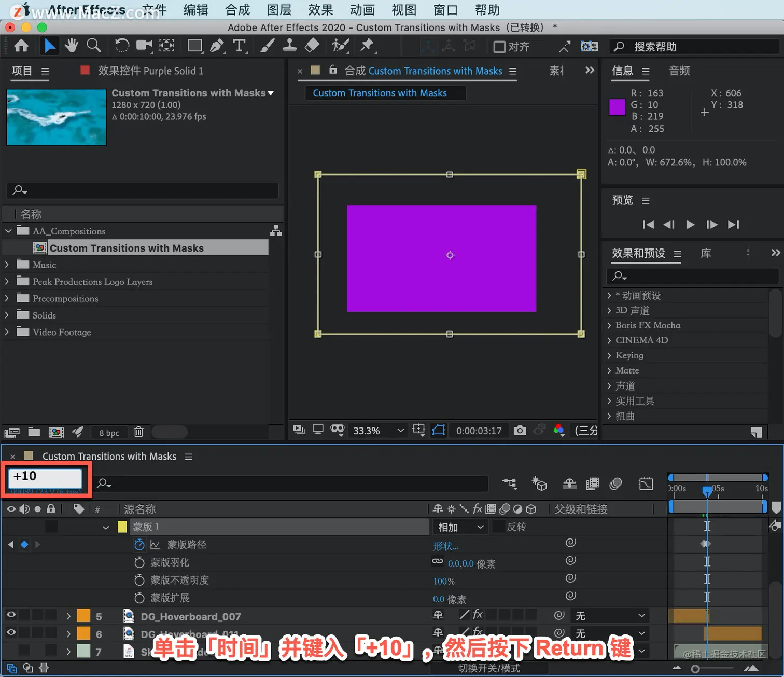Image resolution: width=784 pixels, height=677 pixels.
Task: Toggle mask and shape path visibility icon
Action: (x=439, y=430)
